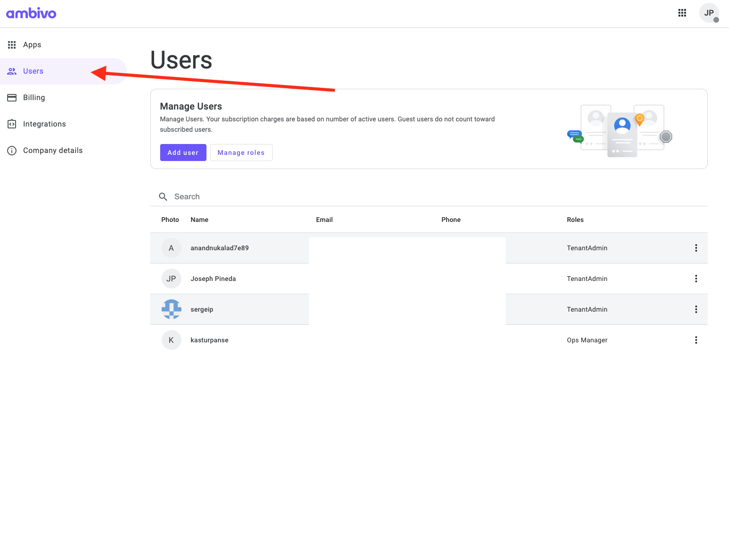Open the JP profile avatar menu

pyautogui.click(x=708, y=13)
